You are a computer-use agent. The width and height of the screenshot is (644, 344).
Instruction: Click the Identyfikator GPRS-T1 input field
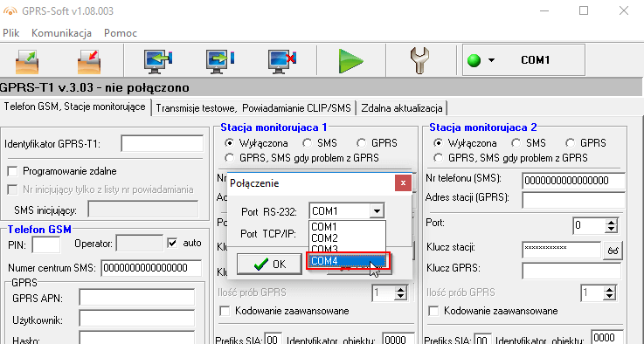pos(163,144)
